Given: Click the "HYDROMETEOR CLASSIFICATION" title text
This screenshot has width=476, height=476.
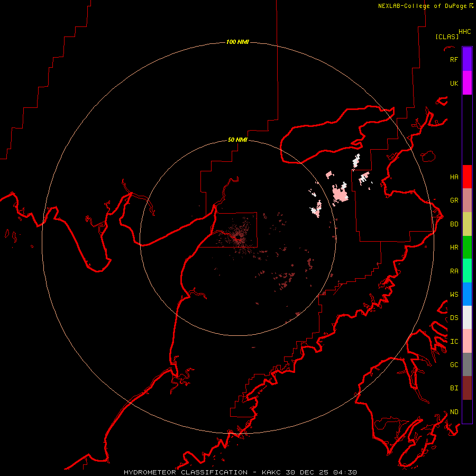Looking at the screenshot, I should tap(186, 472).
